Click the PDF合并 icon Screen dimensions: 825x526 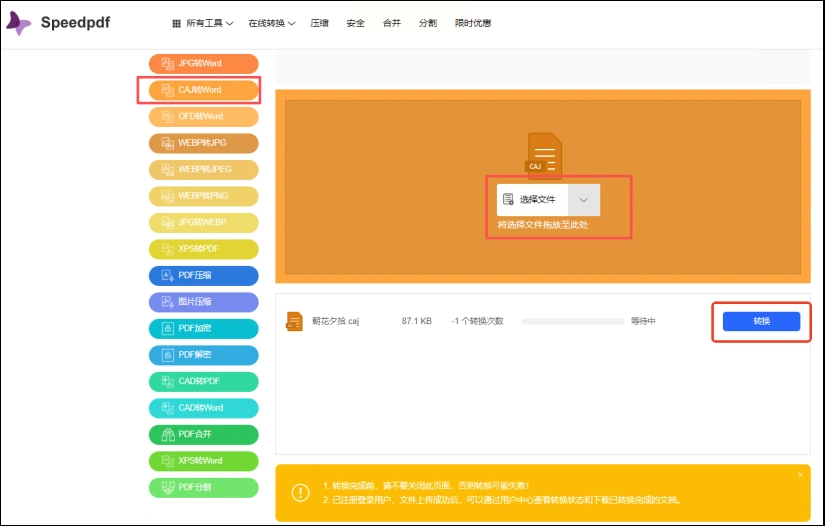[x=167, y=434]
